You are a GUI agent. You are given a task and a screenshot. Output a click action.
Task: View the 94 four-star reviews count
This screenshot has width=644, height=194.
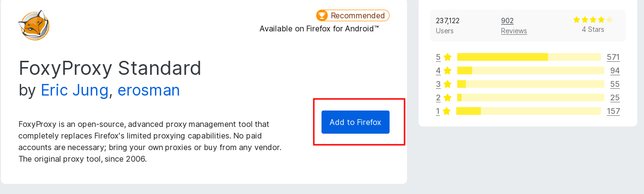pos(615,70)
